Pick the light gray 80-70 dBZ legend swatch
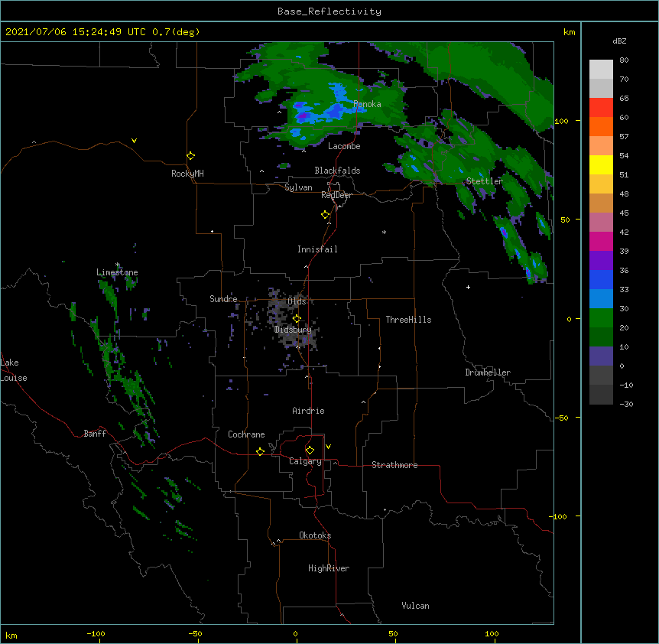659x644 pixels. tap(601, 69)
